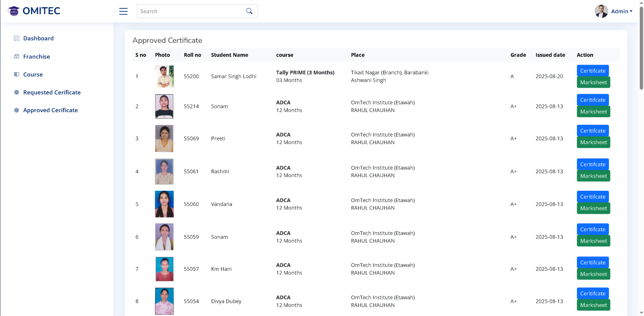
Task: Open the Approved Cerificate menu item
Action: tap(50, 110)
